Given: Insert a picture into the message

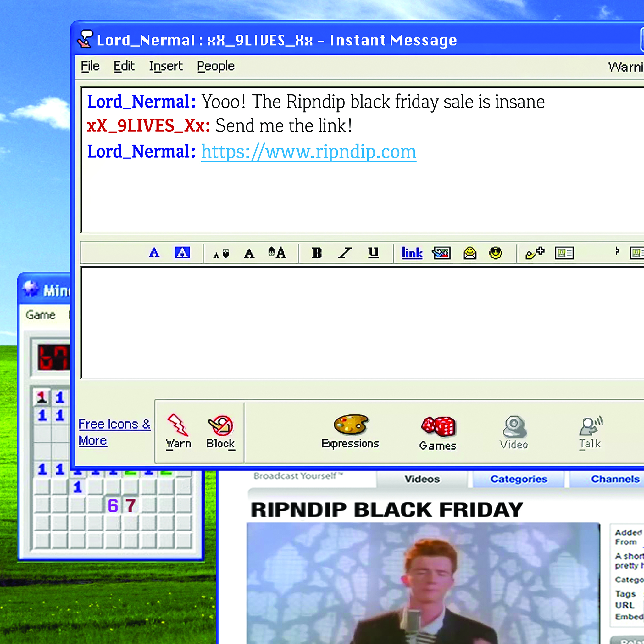Looking at the screenshot, I should 441,253.
